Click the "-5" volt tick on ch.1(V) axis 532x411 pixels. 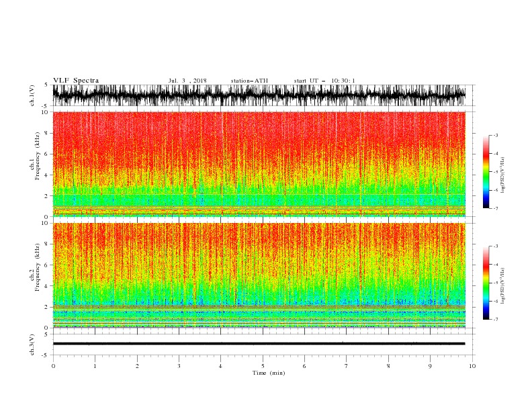pos(46,106)
